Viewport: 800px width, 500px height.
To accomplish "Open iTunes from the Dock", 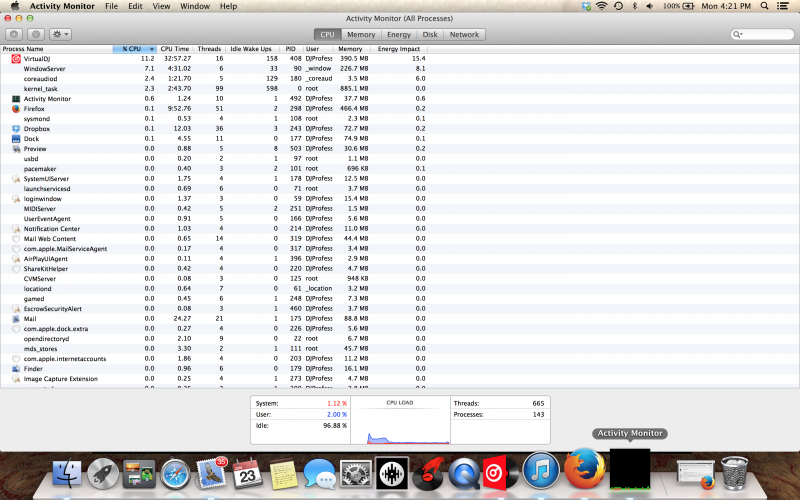I will (541, 470).
